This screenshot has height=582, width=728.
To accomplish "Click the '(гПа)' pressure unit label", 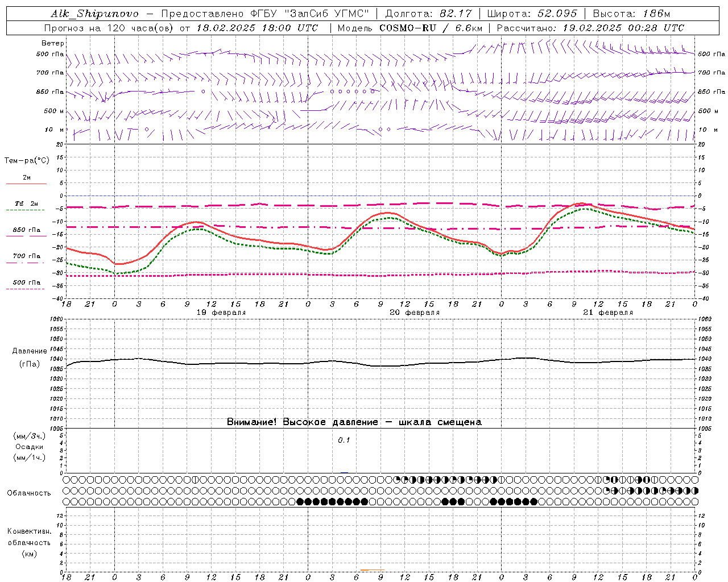I will tap(30, 364).
